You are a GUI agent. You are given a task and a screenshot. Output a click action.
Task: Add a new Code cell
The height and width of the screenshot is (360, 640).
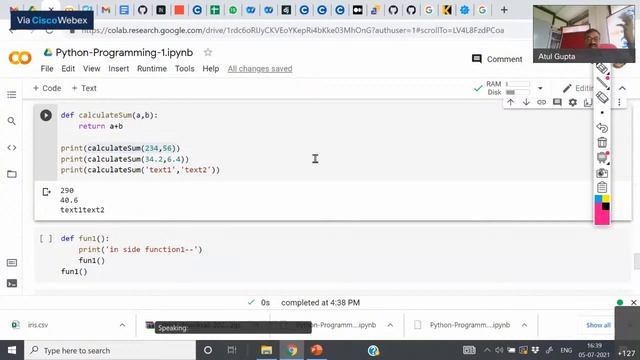[47, 88]
